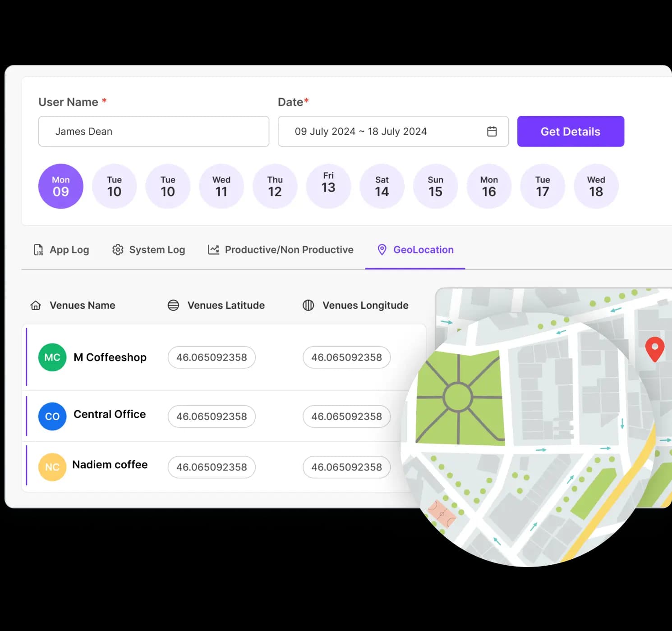Image resolution: width=672 pixels, height=631 pixels.
Task: Click the sphere icon beside Venues Longitude
Action: click(308, 305)
